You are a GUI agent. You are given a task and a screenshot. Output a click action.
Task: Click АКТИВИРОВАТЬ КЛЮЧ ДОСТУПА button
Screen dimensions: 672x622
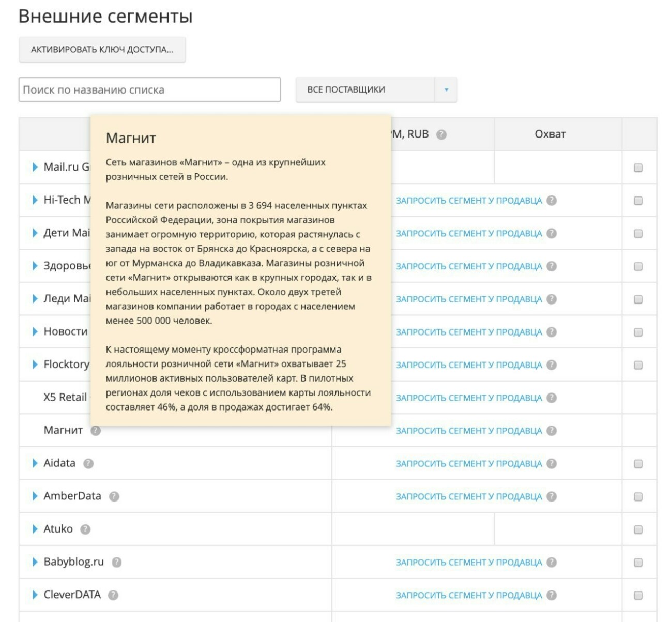tap(102, 50)
